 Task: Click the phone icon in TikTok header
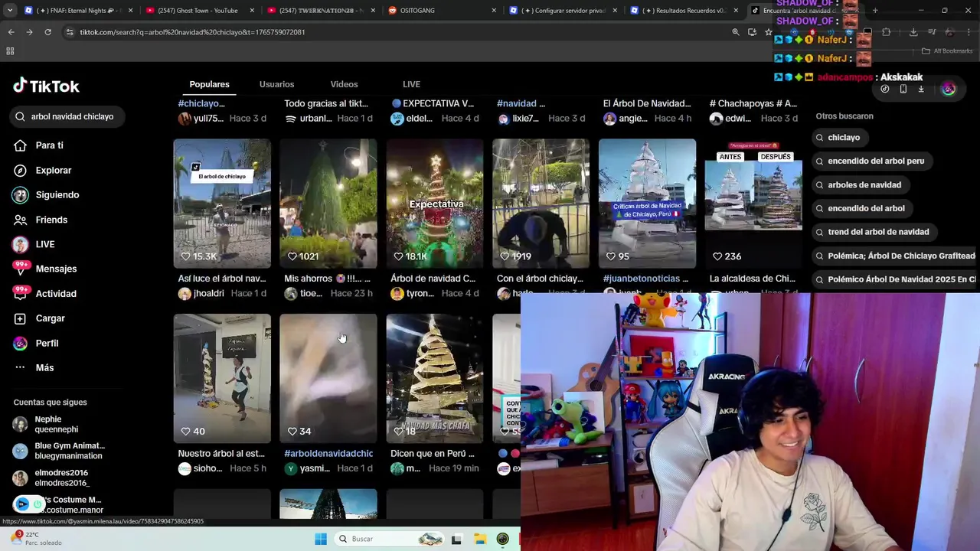tap(903, 89)
